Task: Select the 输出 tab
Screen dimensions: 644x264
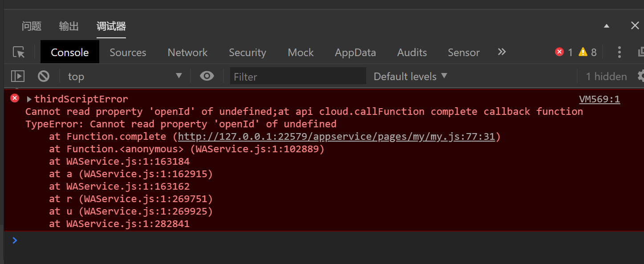Action: pos(69,26)
